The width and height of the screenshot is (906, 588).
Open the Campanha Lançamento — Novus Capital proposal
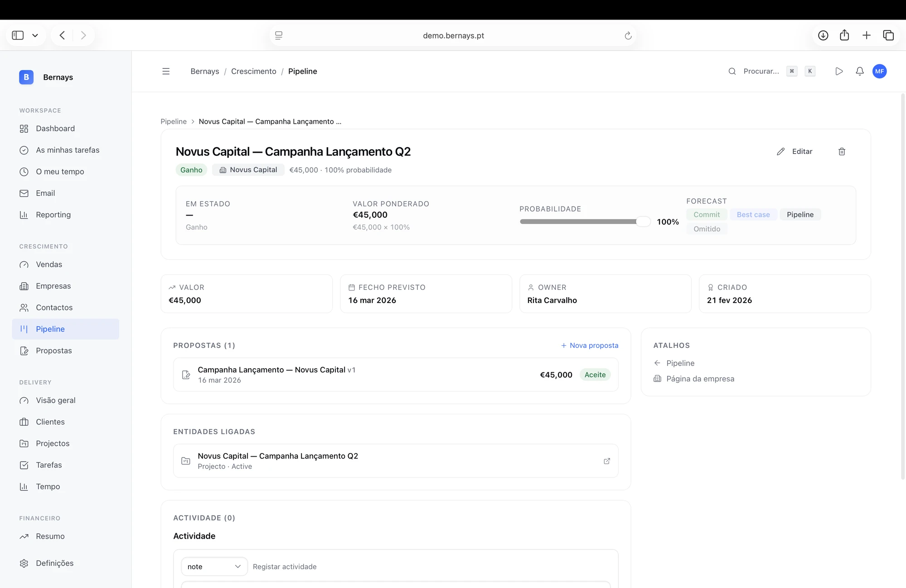pyautogui.click(x=396, y=375)
